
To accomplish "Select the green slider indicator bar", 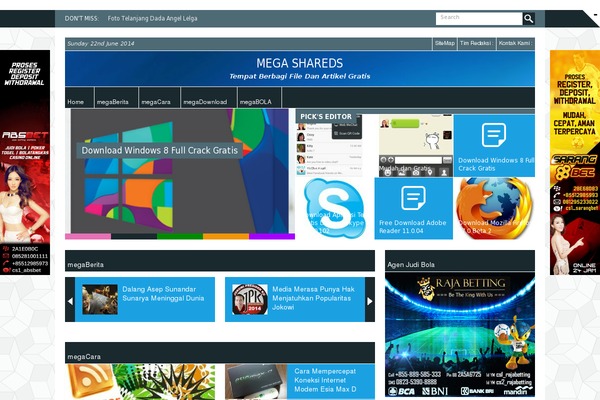I will [180, 237].
